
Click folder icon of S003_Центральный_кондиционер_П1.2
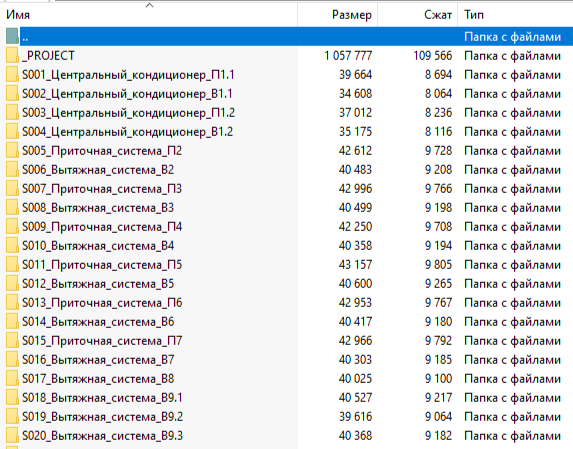tap(12, 113)
